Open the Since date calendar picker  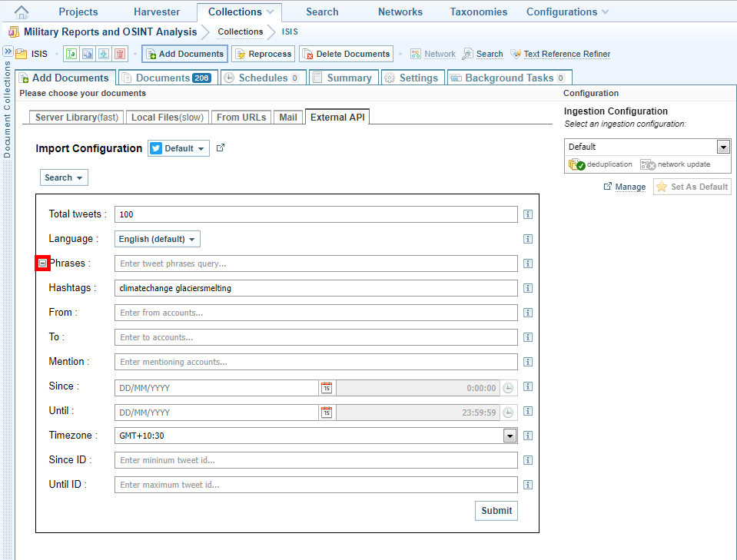327,388
